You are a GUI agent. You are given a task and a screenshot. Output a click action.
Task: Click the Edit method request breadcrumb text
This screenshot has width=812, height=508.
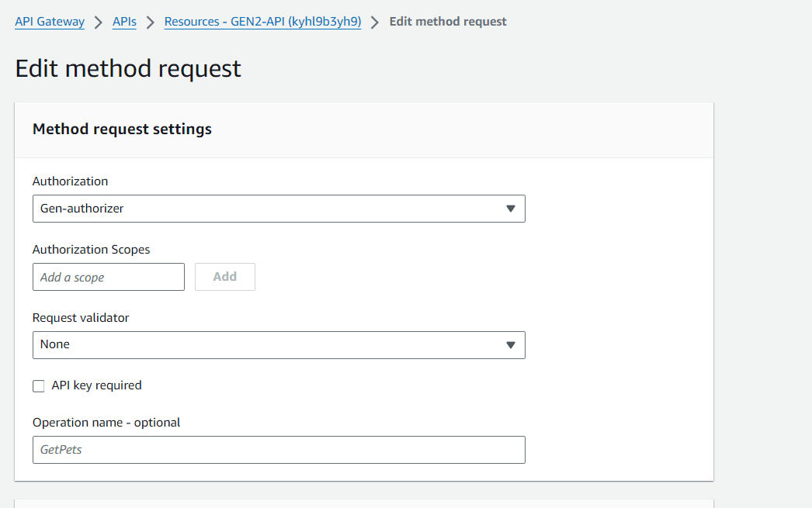[448, 22]
